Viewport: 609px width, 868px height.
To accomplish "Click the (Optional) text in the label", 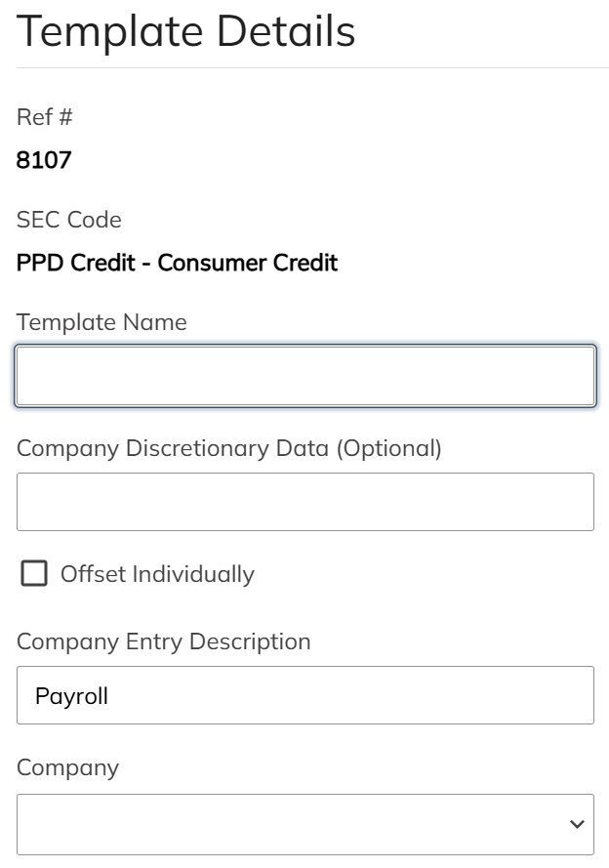I will pos(388,448).
